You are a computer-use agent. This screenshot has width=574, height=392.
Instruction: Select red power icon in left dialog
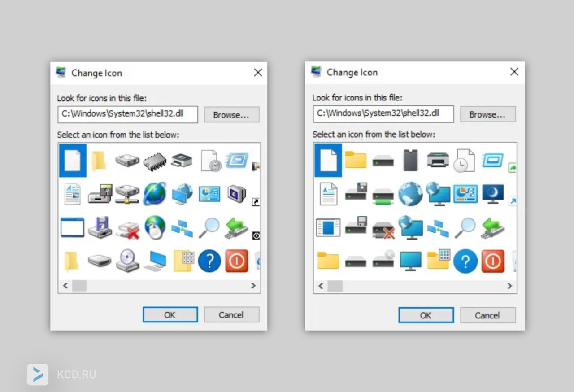pyautogui.click(x=237, y=261)
